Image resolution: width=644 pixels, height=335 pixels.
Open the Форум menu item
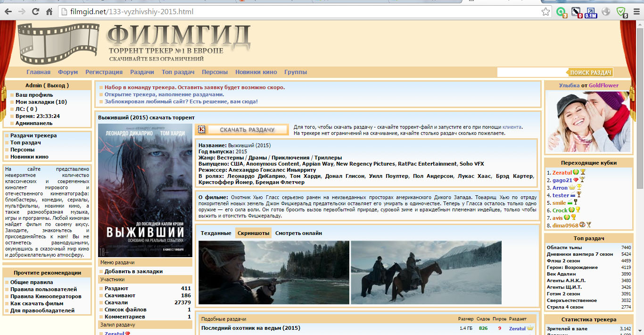point(68,72)
